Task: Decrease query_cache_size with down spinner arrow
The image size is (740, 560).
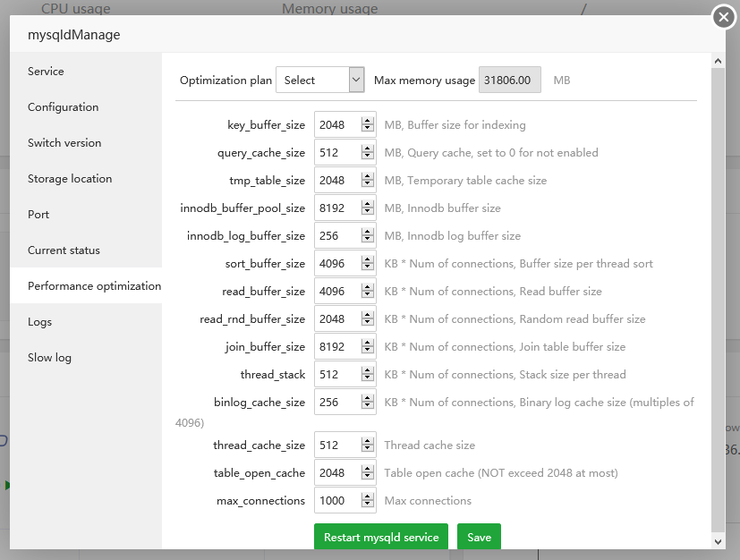Action: 368,157
